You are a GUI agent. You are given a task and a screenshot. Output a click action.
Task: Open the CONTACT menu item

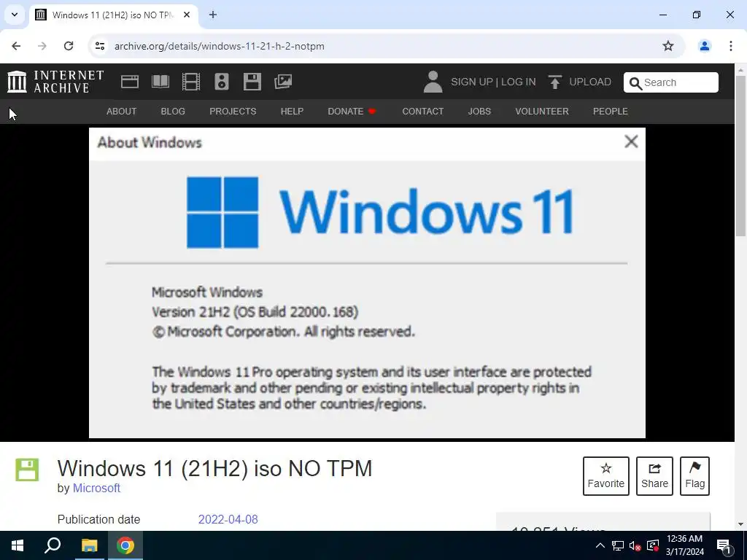(x=422, y=112)
